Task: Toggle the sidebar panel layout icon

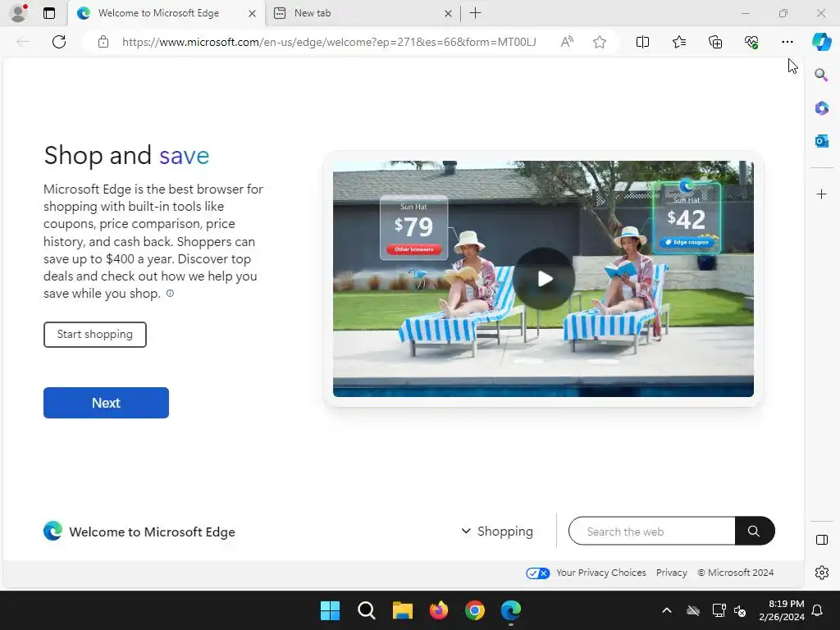Action: pos(821,540)
